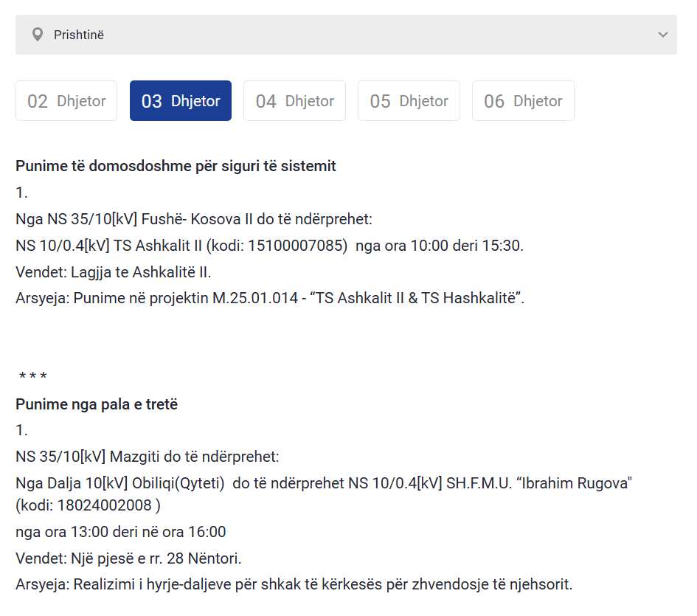The image size is (697, 616).
Task: Select the 03 Dhjetor date tab
Action: coord(181,101)
